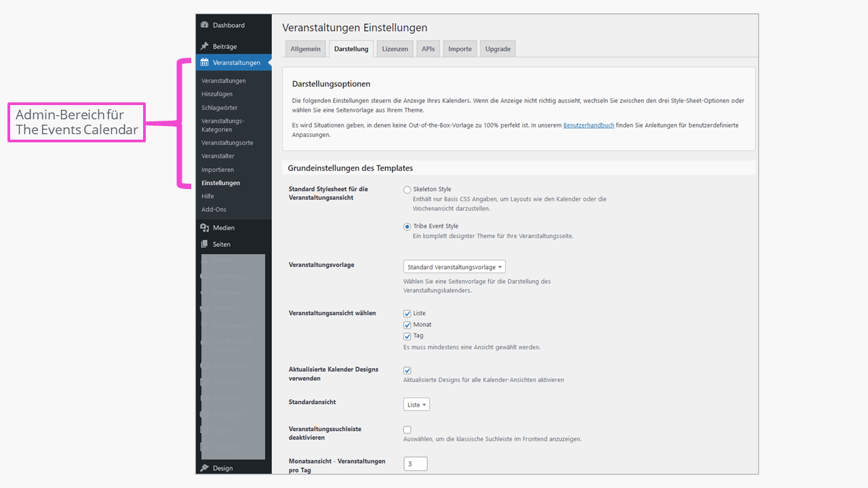Click the Veranstaltungsvorlage label
This screenshot has width=868, height=488.
(321, 265)
